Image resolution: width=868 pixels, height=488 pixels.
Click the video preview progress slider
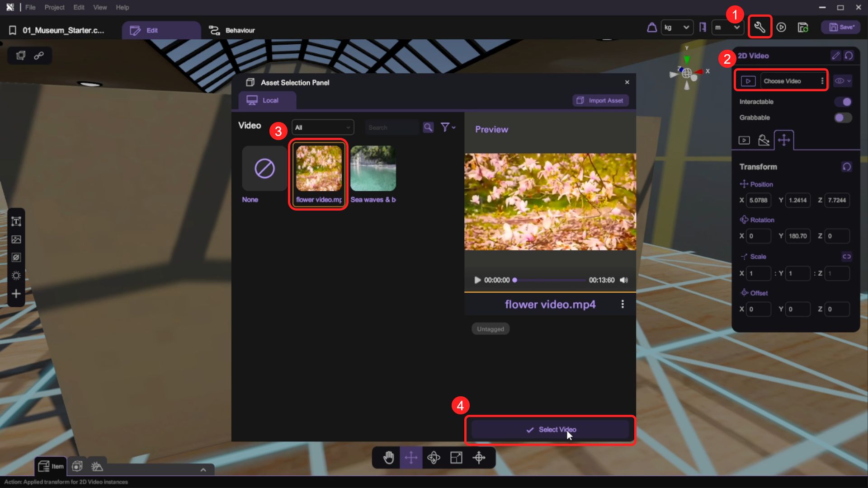(x=550, y=280)
